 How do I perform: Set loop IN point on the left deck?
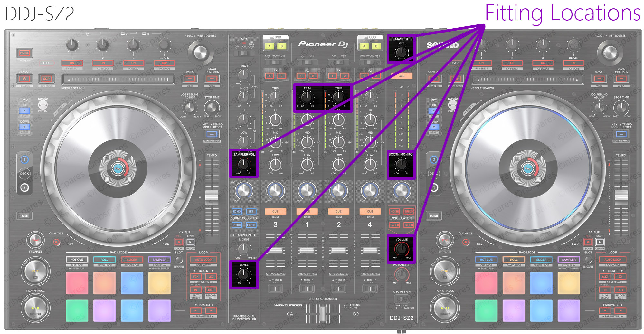(x=195, y=290)
